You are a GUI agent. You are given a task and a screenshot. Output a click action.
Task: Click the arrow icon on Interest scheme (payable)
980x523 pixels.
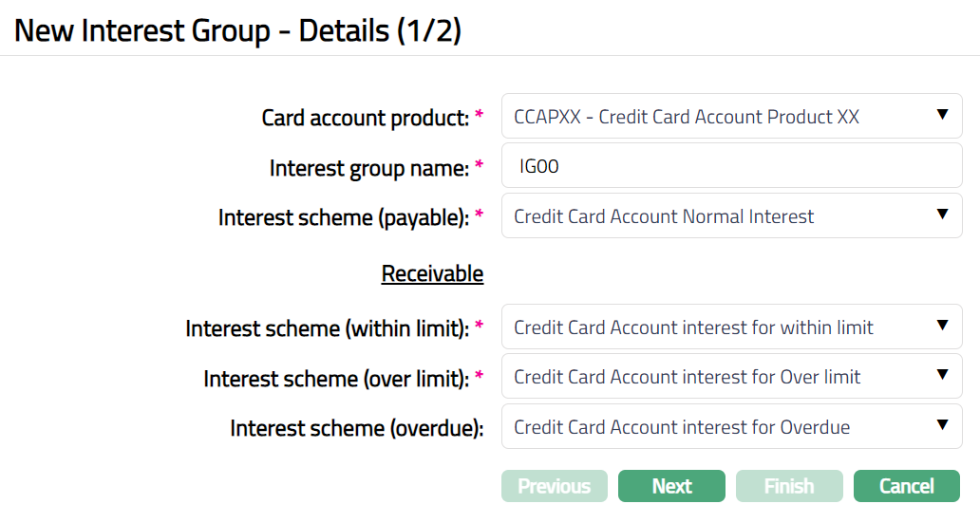(x=942, y=215)
